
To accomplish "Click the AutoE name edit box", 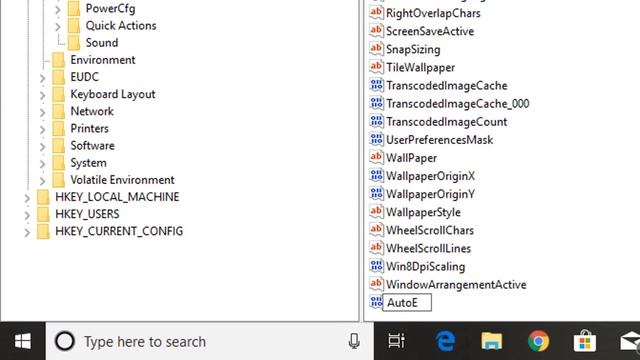I will [x=407, y=302].
